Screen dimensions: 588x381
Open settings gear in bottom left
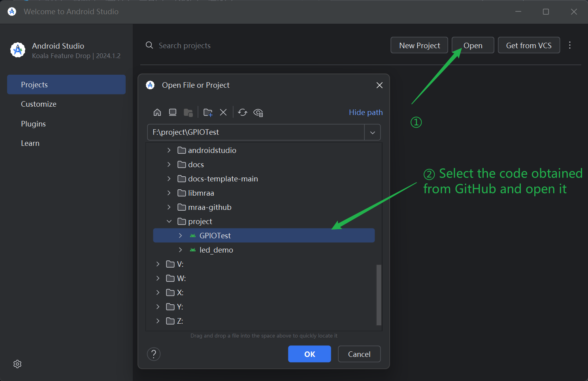click(x=17, y=364)
